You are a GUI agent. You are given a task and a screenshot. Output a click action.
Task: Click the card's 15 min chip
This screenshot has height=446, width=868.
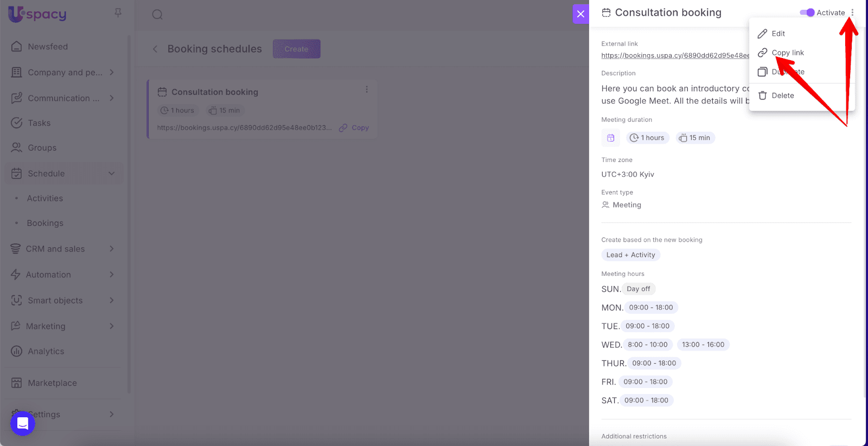225,111
